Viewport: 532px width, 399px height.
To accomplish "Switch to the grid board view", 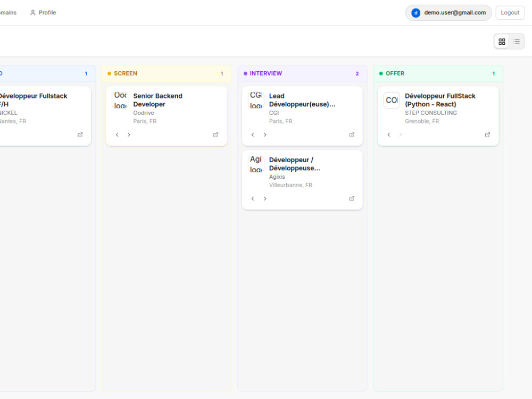I will [502, 41].
